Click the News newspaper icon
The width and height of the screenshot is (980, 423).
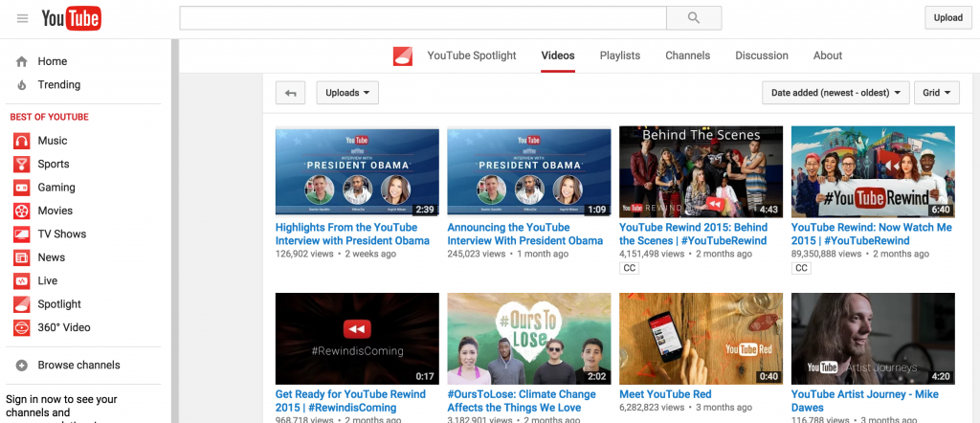click(x=22, y=257)
